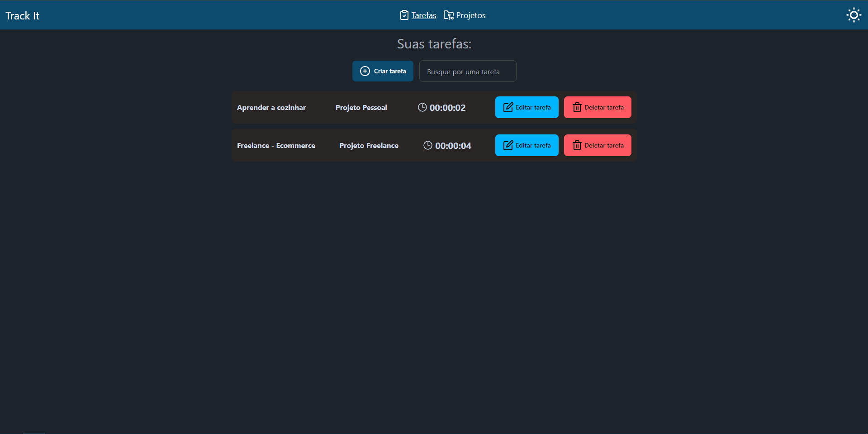Viewport: 868px width, 434px height.
Task: Focus the Busque por uma tarefa field
Action: 467,72
